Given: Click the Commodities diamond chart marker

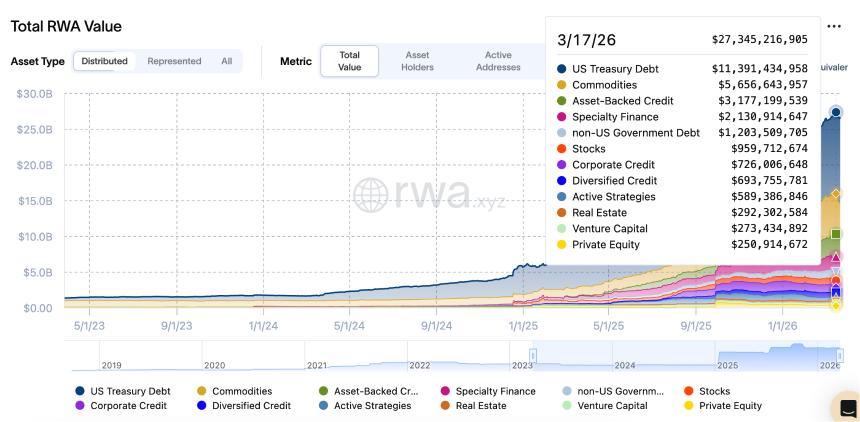Looking at the screenshot, I should click(x=836, y=194).
